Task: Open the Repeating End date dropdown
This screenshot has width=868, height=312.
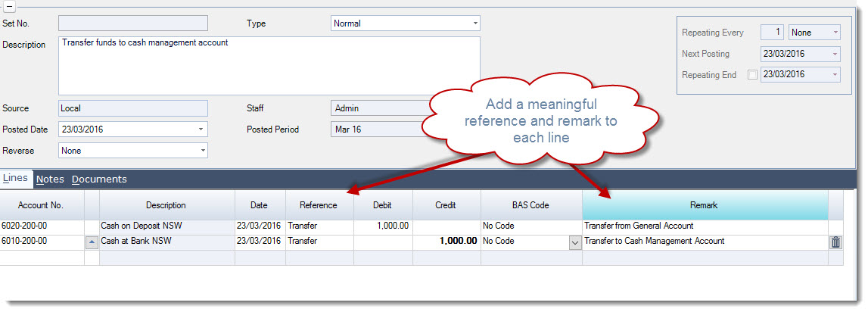Action: [x=835, y=75]
